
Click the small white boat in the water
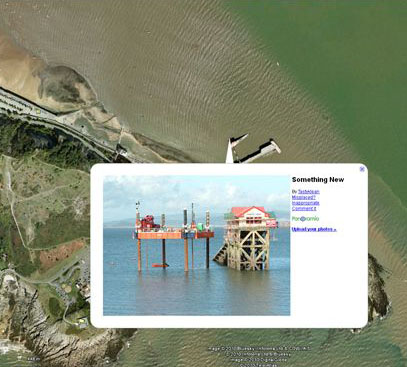(x=278, y=63)
